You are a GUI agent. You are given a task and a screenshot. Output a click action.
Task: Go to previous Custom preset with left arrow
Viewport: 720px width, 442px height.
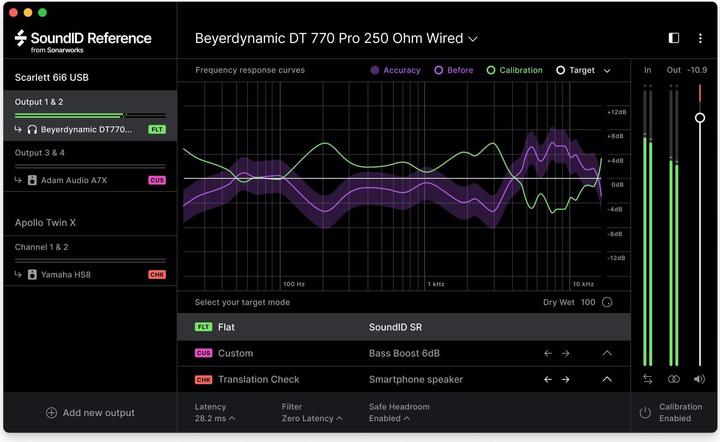[548, 353]
